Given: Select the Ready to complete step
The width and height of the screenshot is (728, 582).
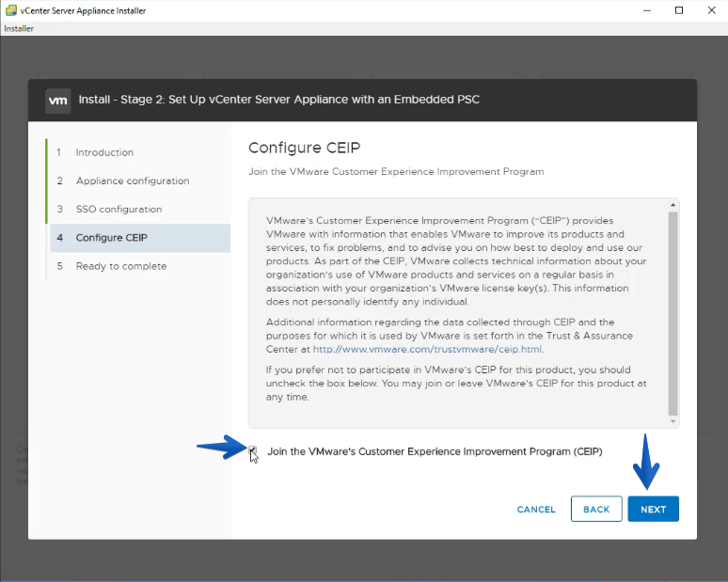Looking at the screenshot, I should coord(121,266).
